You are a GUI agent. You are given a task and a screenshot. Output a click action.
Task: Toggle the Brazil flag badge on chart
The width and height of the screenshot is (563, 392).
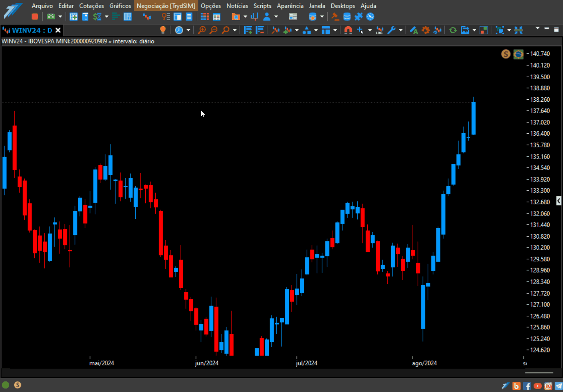tap(519, 54)
